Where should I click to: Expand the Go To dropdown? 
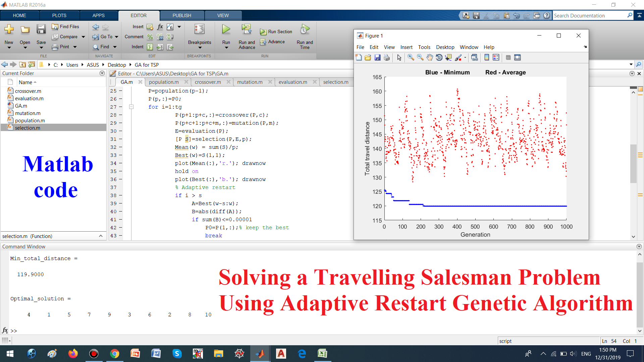(x=117, y=37)
